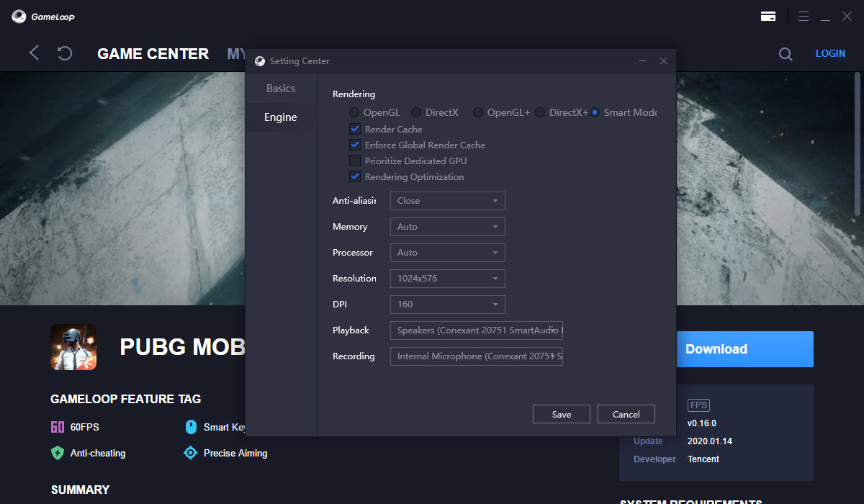Click the refresh icon in the header

tap(65, 53)
